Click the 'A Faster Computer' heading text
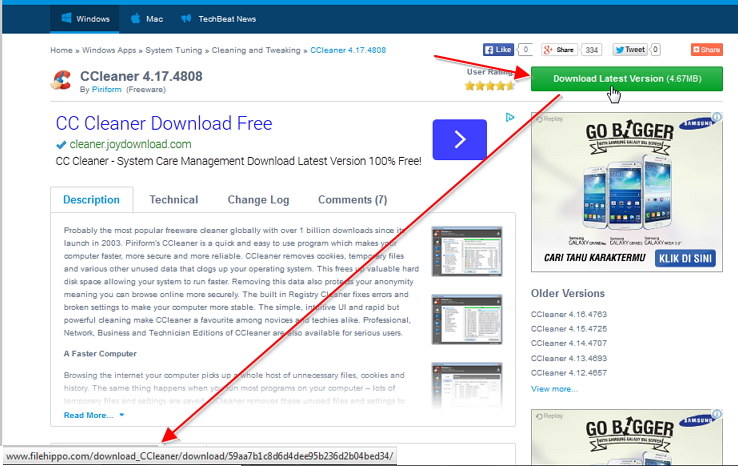The image size is (738, 466). [100, 354]
